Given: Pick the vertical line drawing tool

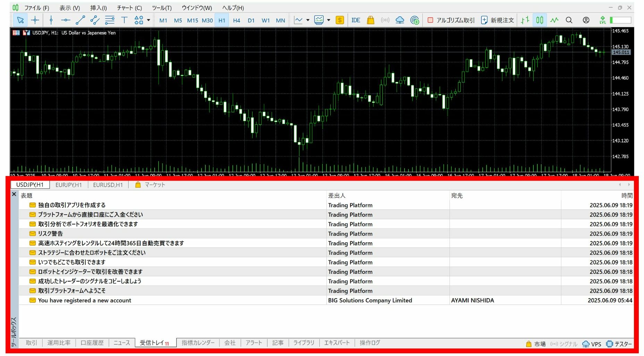Looking at the screenshot, I should (x=51, y=20).
